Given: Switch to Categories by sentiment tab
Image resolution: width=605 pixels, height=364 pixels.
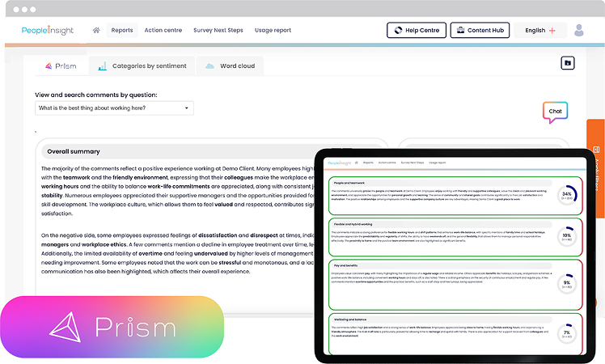Looking at the screenshot, I should (142, 66).
